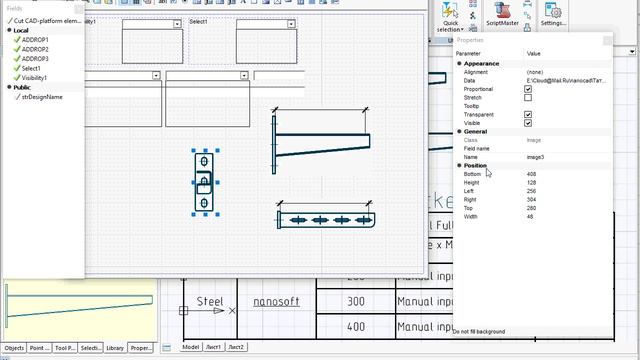Click the layout icon left of Model tab
Viewport: 640px width, 360px height.
click(167, 348)
